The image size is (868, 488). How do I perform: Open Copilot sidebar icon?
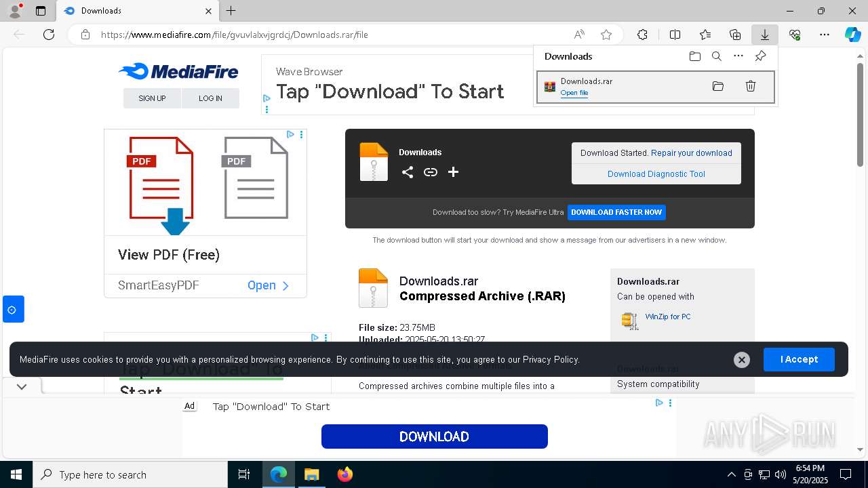click(852, 35)
